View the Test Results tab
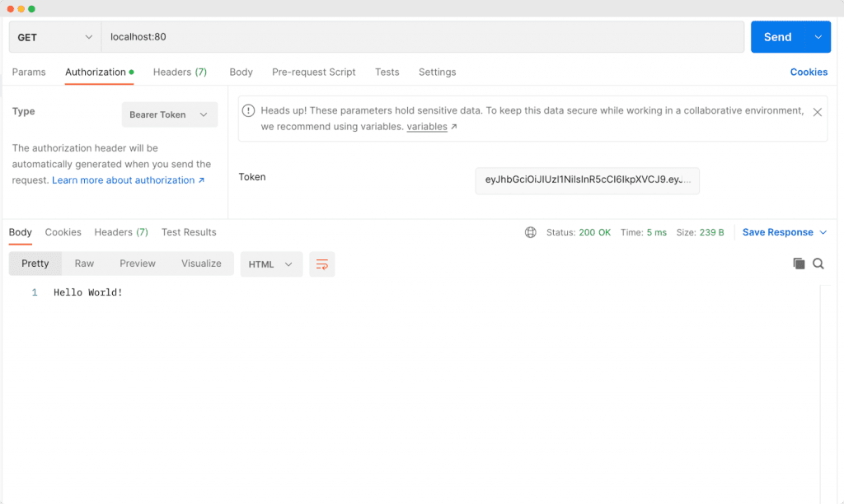 tap(189, 232)
